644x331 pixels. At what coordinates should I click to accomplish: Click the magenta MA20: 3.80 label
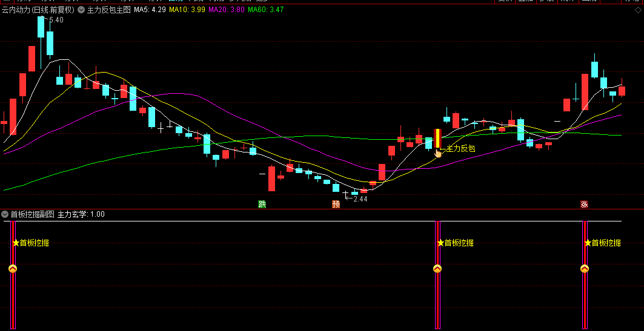tap(227, 10)
